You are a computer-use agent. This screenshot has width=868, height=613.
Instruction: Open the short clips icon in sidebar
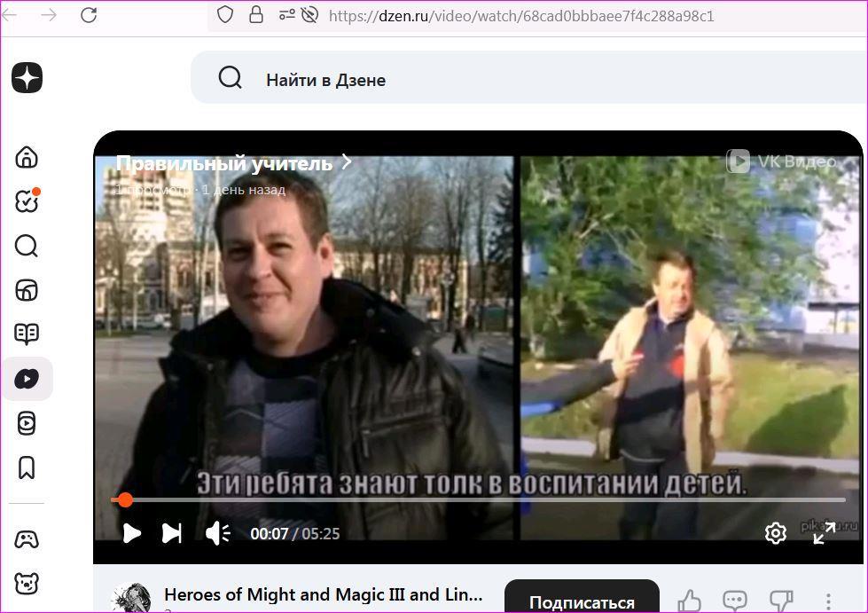27,423
